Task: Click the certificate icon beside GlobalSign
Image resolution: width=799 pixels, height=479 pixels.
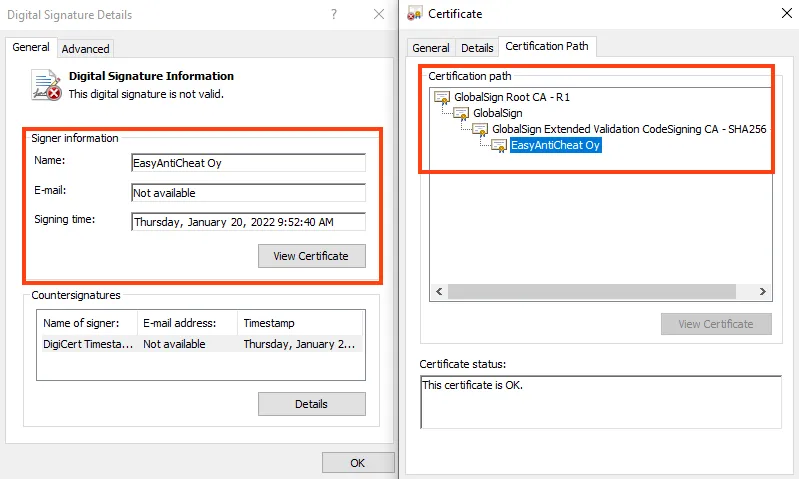Action: (x=461, y=113)
